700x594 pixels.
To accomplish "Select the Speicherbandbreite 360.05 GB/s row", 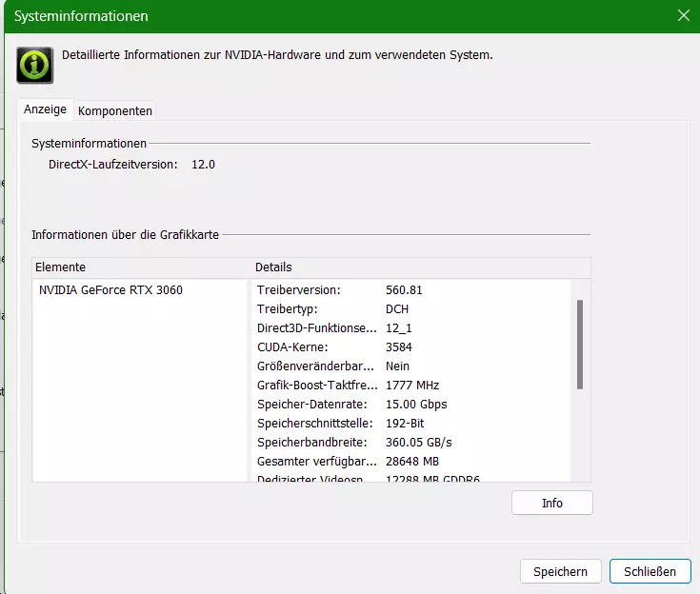I will click(x=410, y=443).
